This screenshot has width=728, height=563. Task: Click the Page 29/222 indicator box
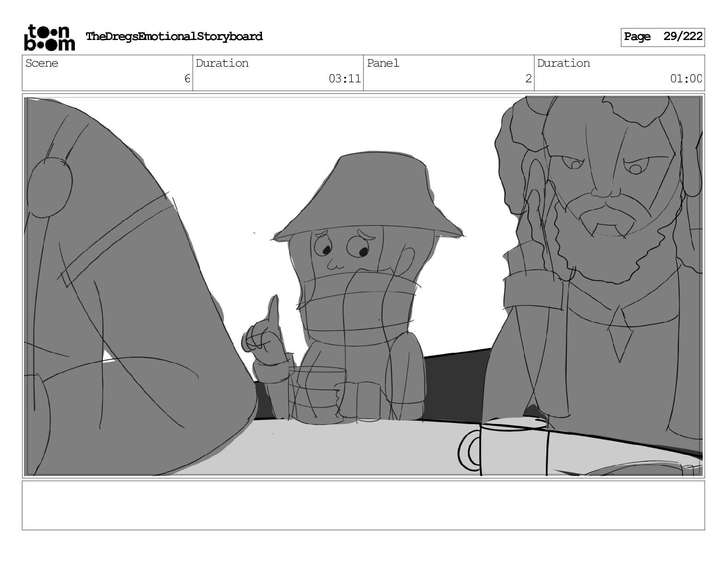pos(663,37)
